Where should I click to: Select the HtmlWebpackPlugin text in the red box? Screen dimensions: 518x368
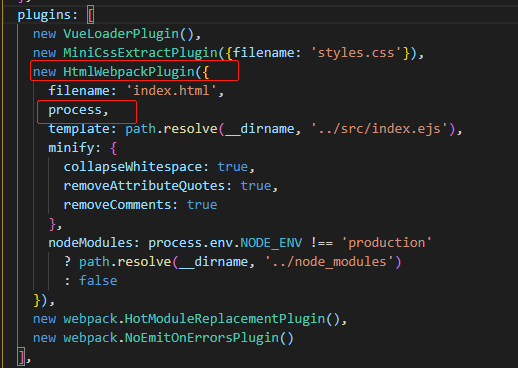(x=129, y=72)
